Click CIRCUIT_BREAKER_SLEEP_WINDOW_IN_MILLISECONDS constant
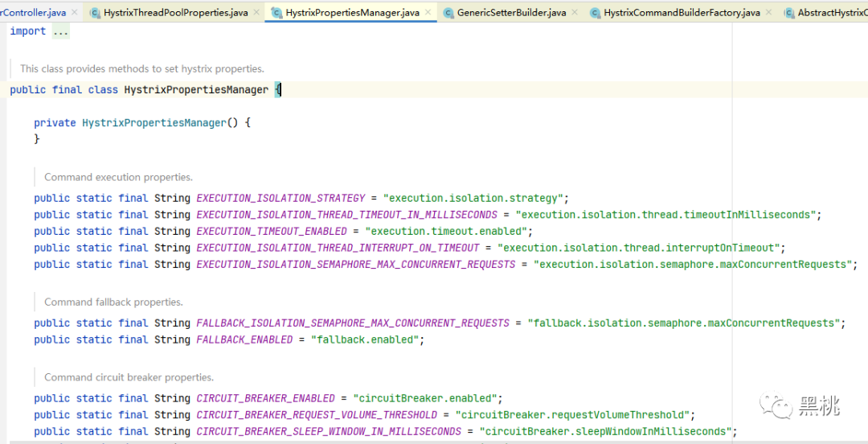 (329, 432)
